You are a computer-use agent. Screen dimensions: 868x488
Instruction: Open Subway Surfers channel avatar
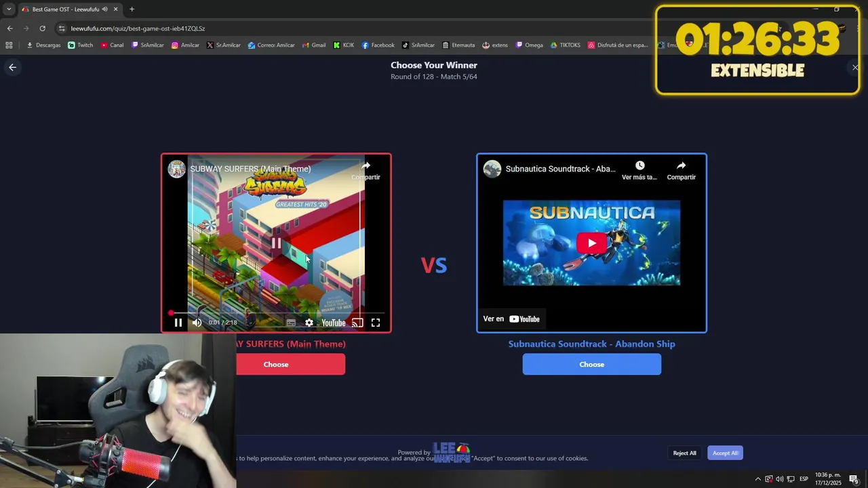click(x=177, y=169)
